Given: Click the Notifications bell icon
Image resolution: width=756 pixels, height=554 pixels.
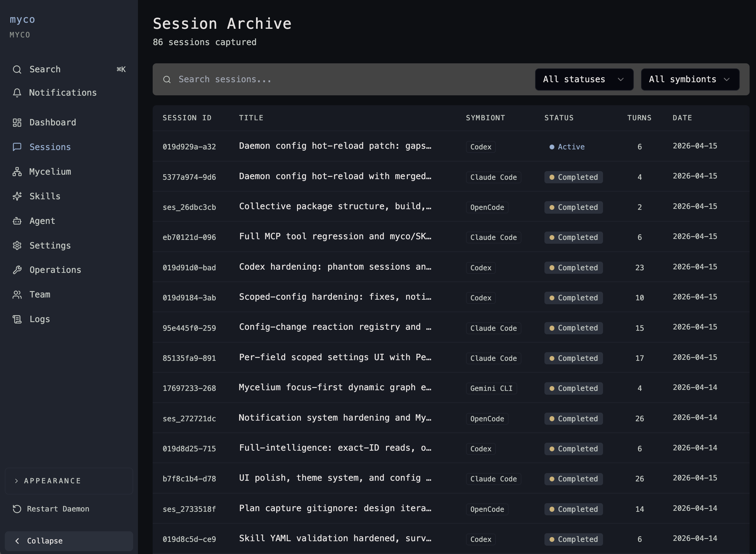Looking at the screenshot, I should 17,93.
